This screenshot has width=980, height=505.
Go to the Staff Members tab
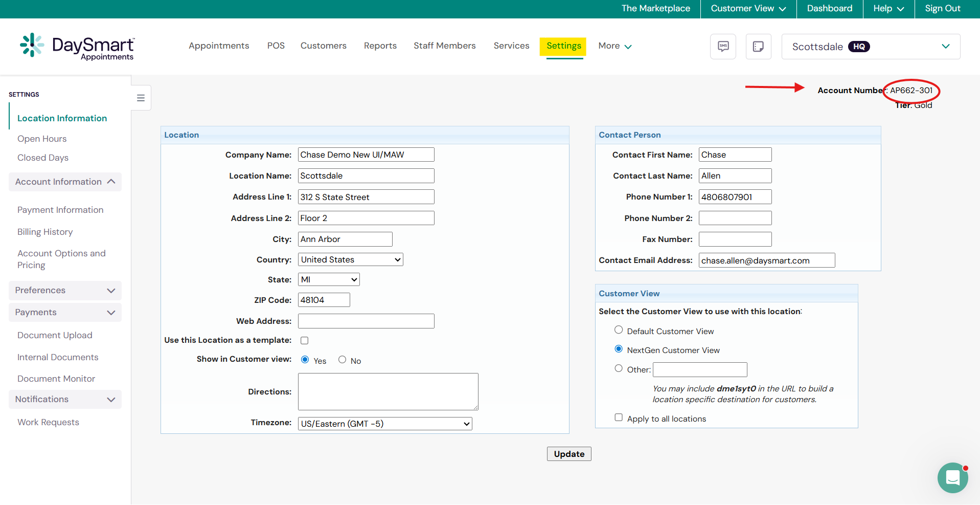pyautogui.click(x=444, y=46)
